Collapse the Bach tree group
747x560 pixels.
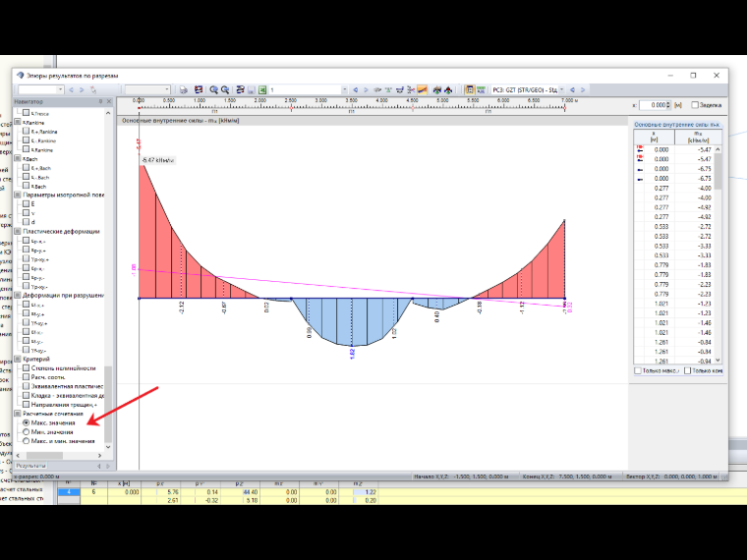pyautogui.click(x=18, y=158)
